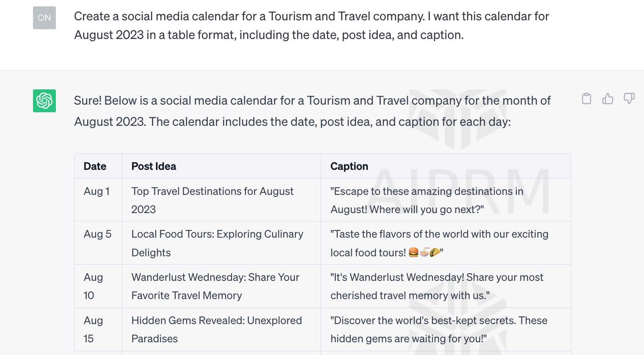Image resolution: width=644 pixels, height=355 pixels.
Task: Select the Post Idea column header
Action: tap(154, 166)
